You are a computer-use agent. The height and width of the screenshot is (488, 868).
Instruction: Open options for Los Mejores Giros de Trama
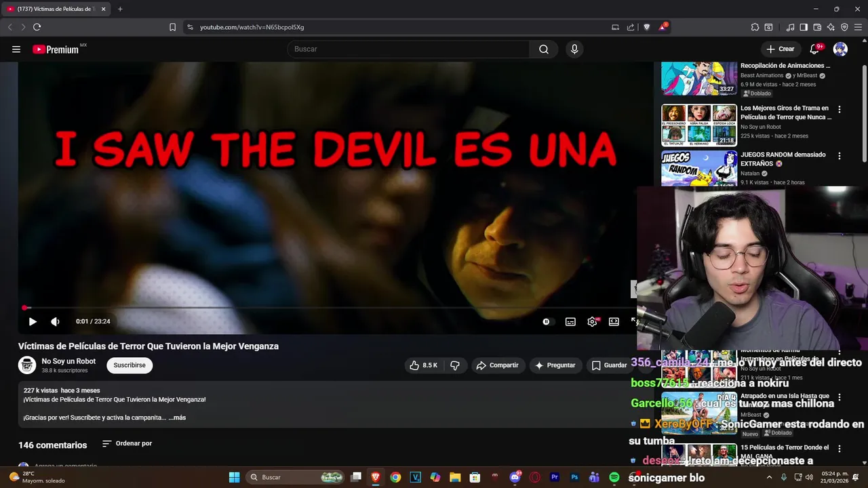click(x=840, y=109)
